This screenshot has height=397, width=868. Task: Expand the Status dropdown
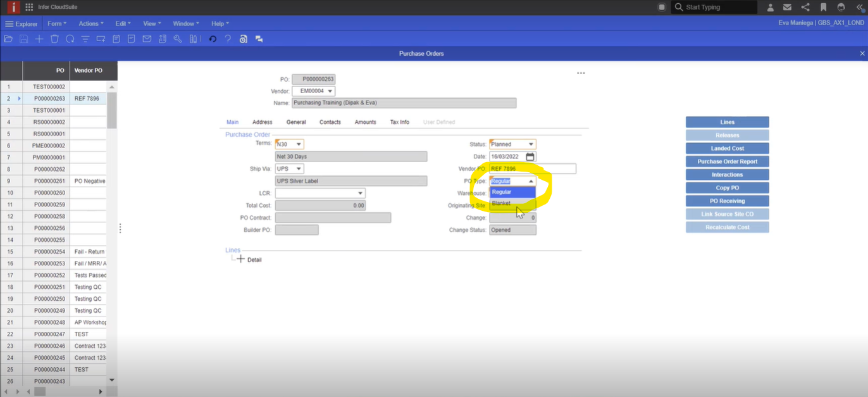531,144
